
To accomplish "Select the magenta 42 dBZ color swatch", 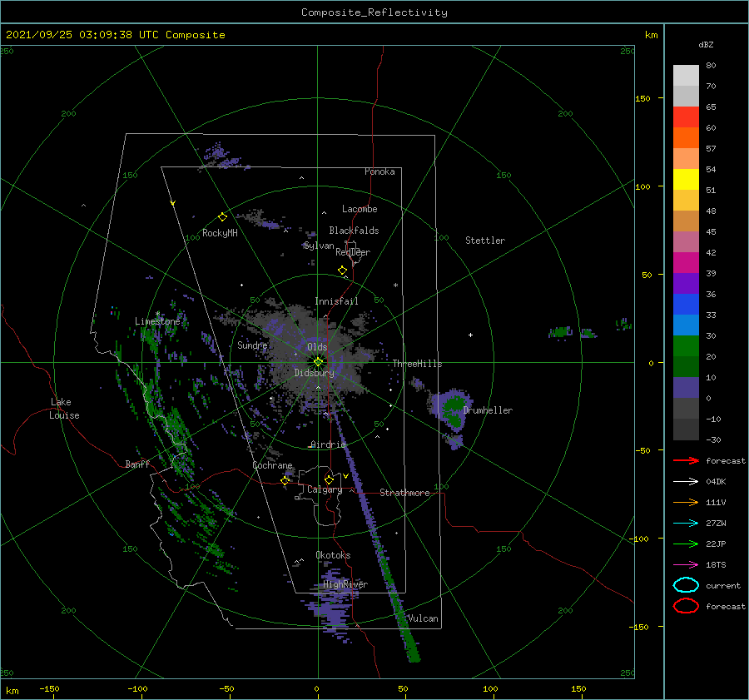I will tap(686, 262).
